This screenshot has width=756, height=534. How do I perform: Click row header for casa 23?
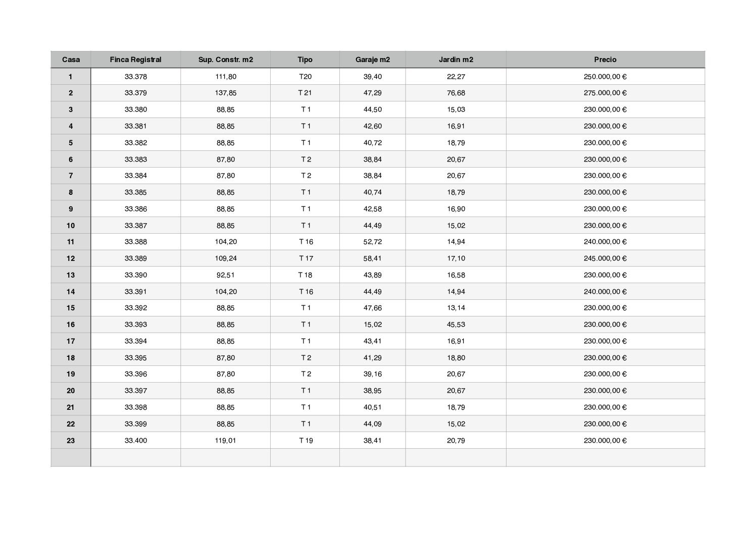click(71, 441)
